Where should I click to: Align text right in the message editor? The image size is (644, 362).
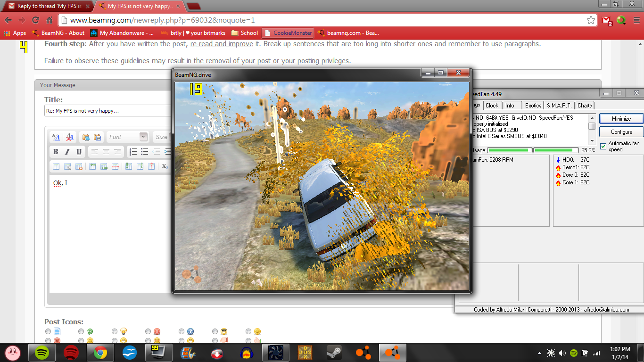[x=117, y=152]
